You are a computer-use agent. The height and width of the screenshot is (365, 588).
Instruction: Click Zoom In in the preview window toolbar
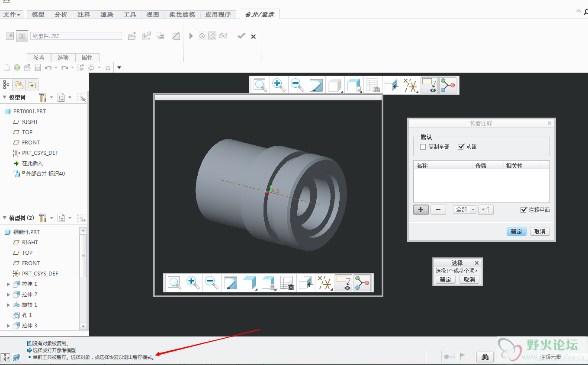click(x=193, y=283)
